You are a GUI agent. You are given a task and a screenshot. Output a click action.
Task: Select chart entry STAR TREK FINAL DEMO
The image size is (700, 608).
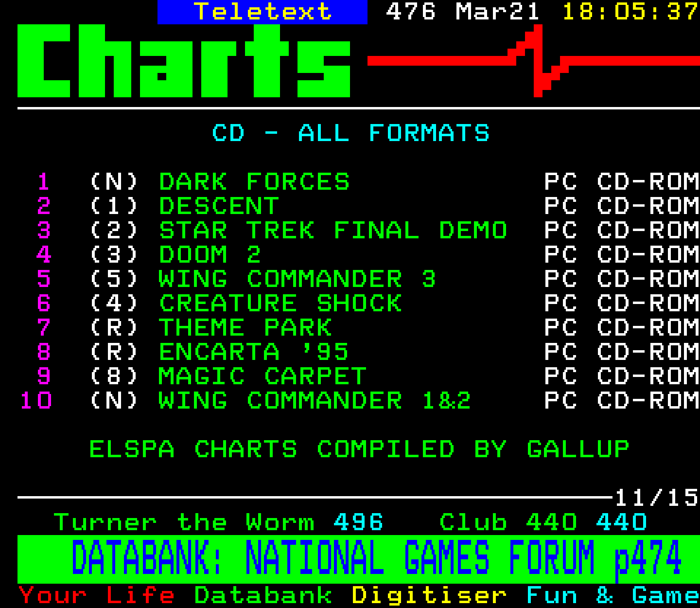[333, 231]
